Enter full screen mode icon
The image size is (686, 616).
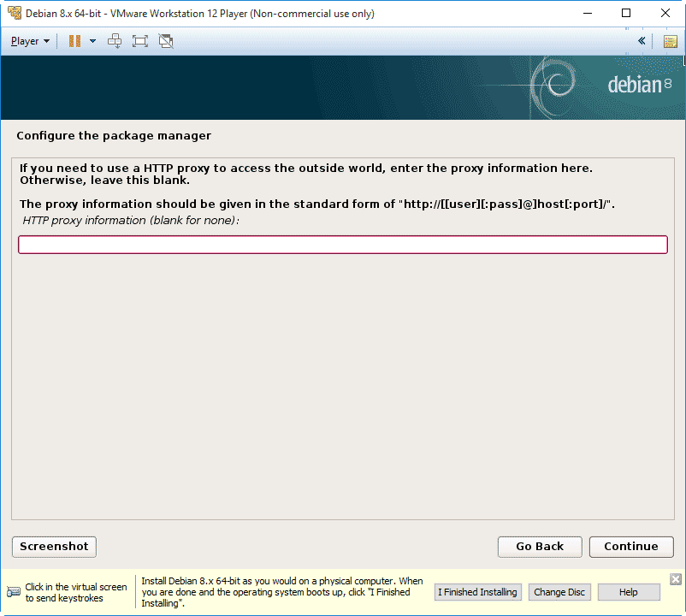click(140, 41)
